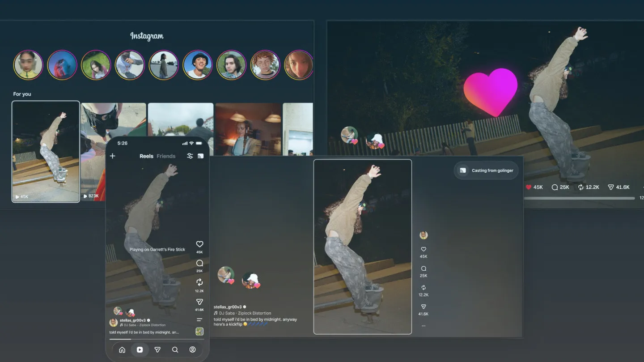Open Profile from the phone bottom navigation
The image size is (644, 362).
pos(192,350)
